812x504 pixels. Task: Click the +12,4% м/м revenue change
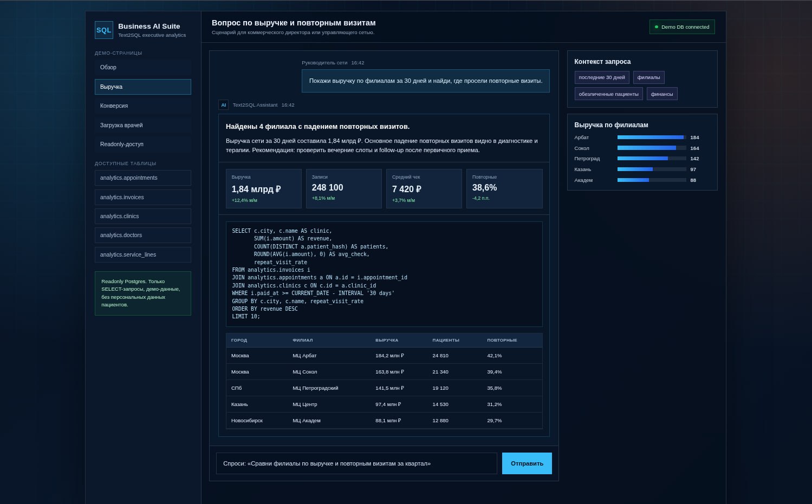(x=244, y=200)
